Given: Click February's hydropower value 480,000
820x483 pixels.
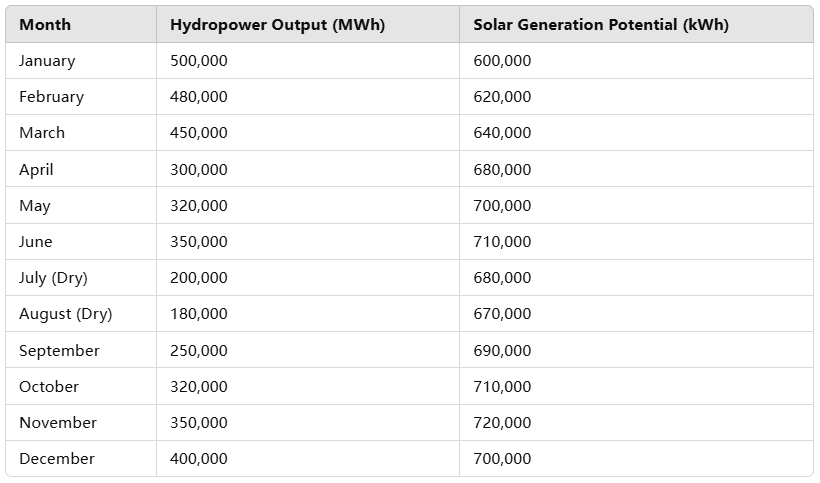Looking at the screenshot, I should (199, 97).
